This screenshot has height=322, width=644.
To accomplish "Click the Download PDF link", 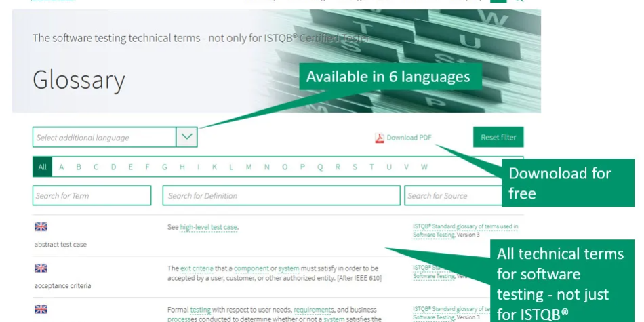I will pyautogui.click(x=409, y=138).
